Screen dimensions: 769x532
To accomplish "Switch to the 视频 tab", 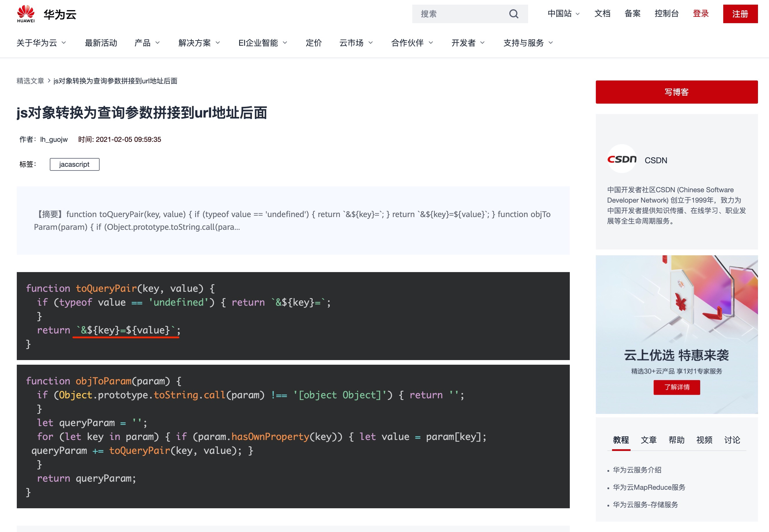I will click(704, 440).
